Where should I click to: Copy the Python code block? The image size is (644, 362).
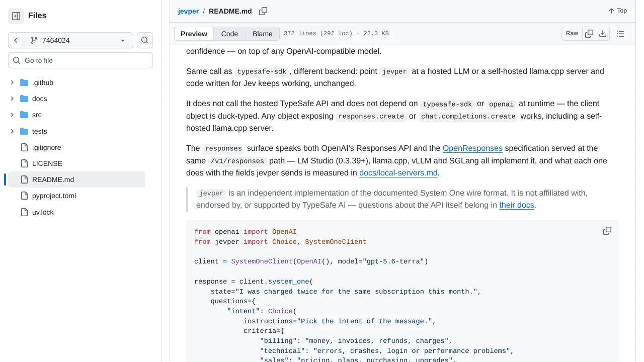click(607, 231)
